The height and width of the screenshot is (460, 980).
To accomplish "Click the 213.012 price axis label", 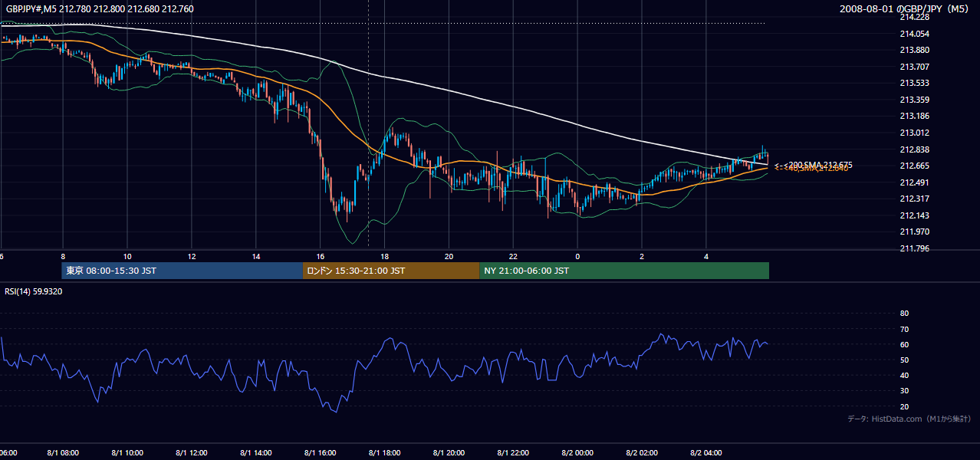I will (913, 133).
